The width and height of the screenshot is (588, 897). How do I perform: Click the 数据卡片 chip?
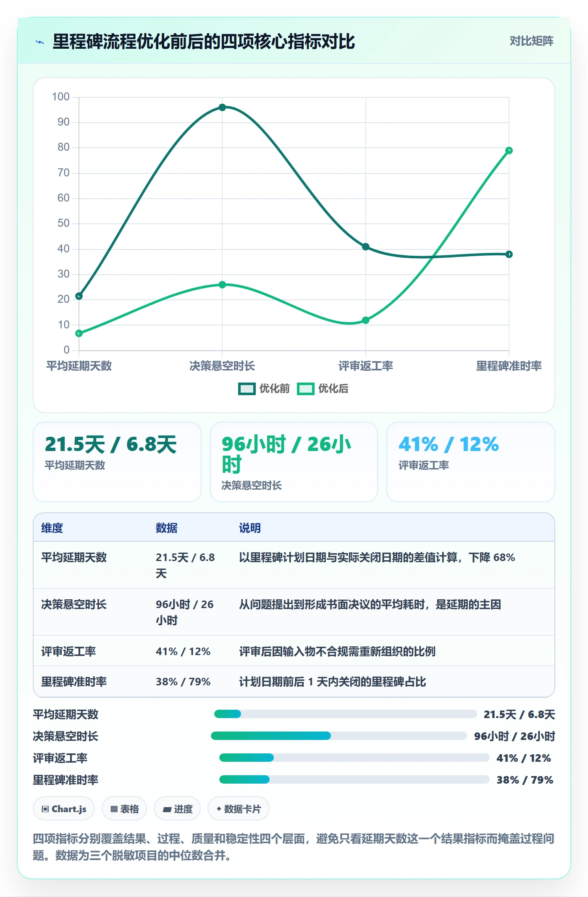point(239,809)
